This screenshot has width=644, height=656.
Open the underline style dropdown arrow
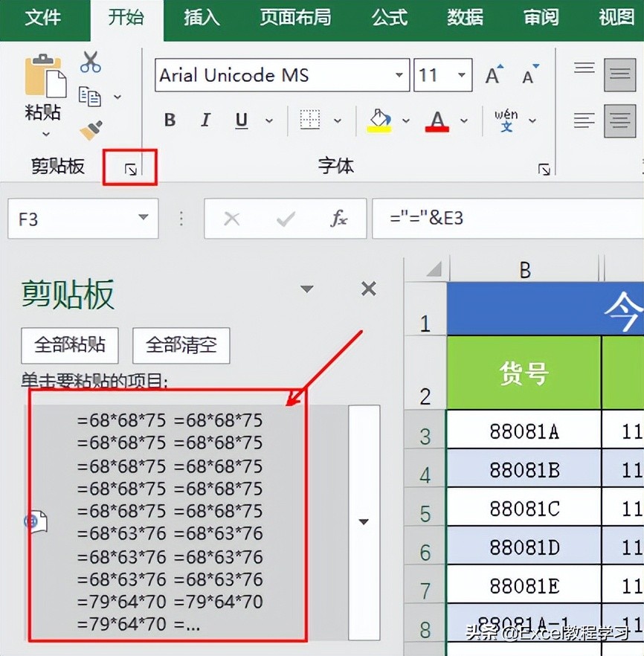point(269,121)
